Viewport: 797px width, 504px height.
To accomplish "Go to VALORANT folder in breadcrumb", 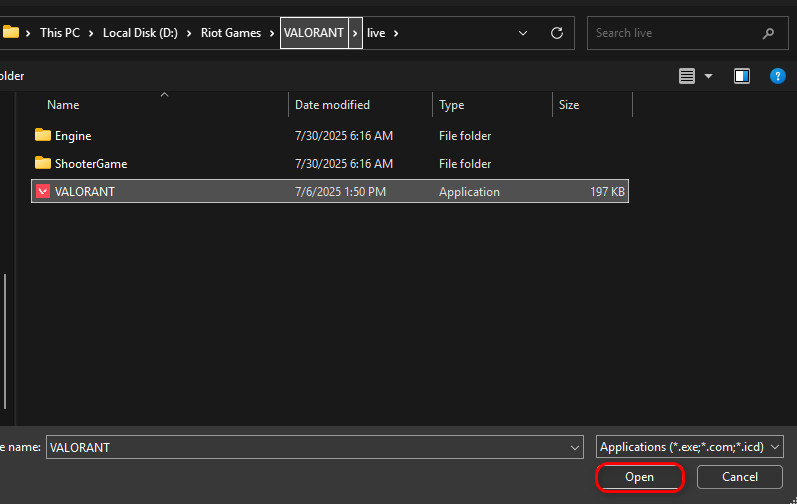I will pyautogui.click(x=314, y=33).
